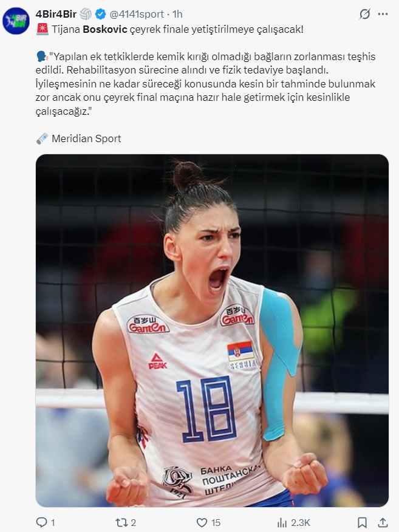Click the bolded Boskovic keyword
This screenshot has width=399, height=532.
click(105, 29)
